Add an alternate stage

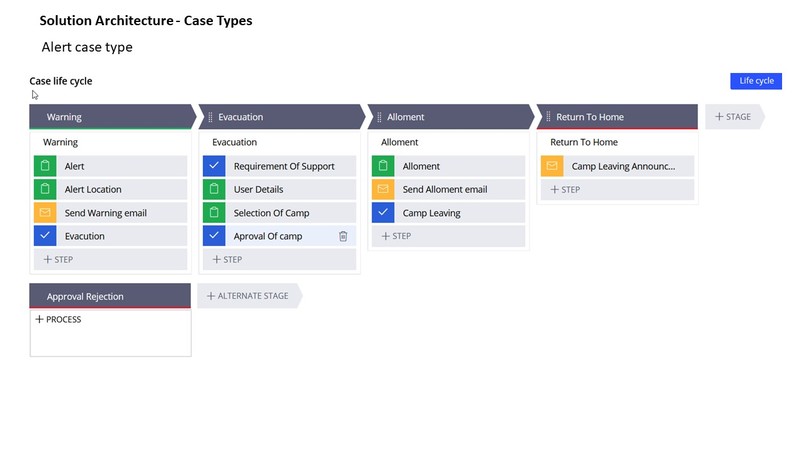(x=247, y=296)
